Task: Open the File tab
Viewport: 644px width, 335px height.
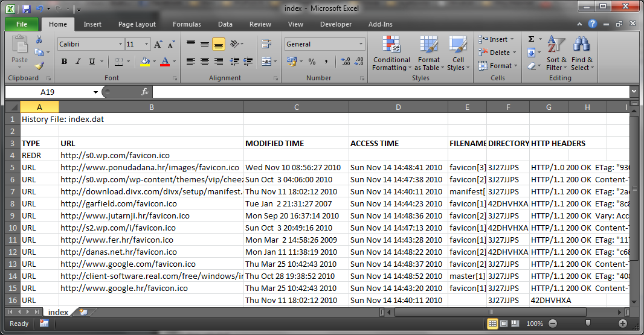Action: (x=22, y=24)
